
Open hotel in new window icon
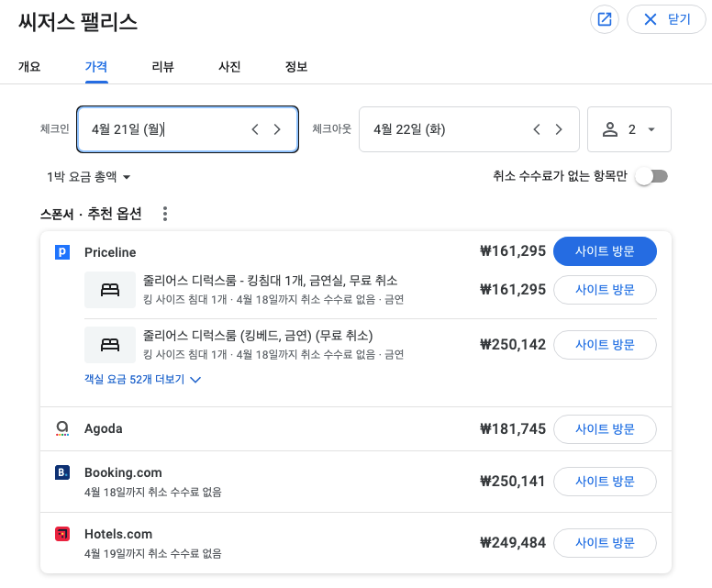(x=605, y=19)
